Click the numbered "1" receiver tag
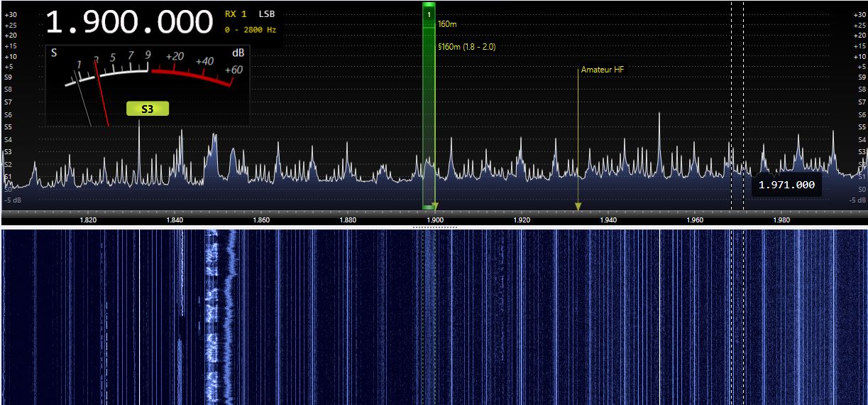 (429, 14)
